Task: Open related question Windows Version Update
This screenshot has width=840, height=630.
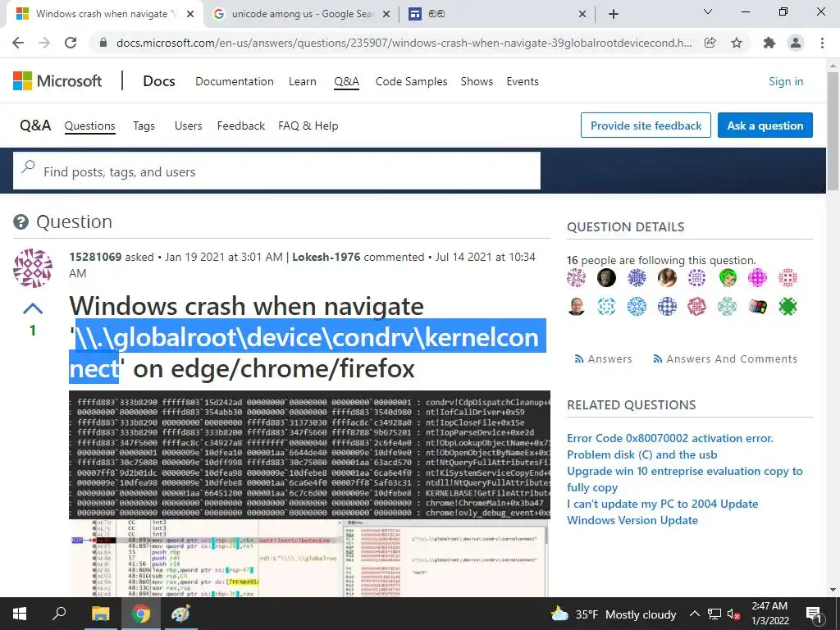Action: tap(632, 521)
